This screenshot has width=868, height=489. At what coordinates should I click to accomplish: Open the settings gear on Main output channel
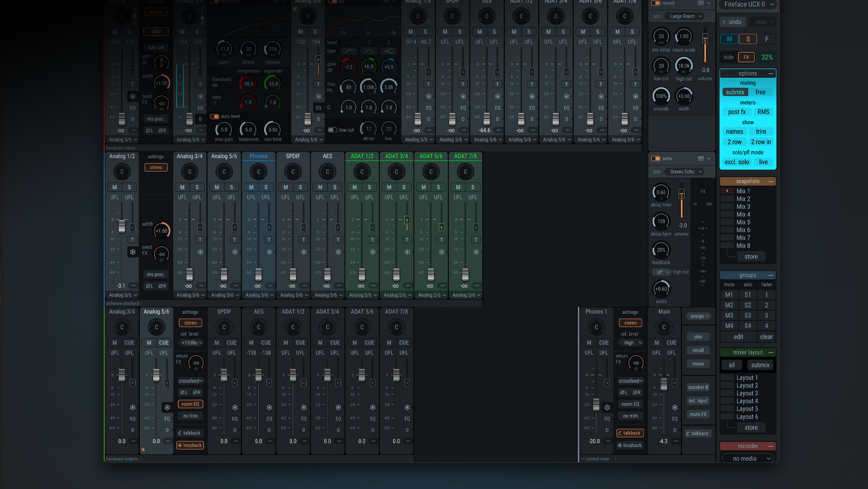[x=674, y=408]
